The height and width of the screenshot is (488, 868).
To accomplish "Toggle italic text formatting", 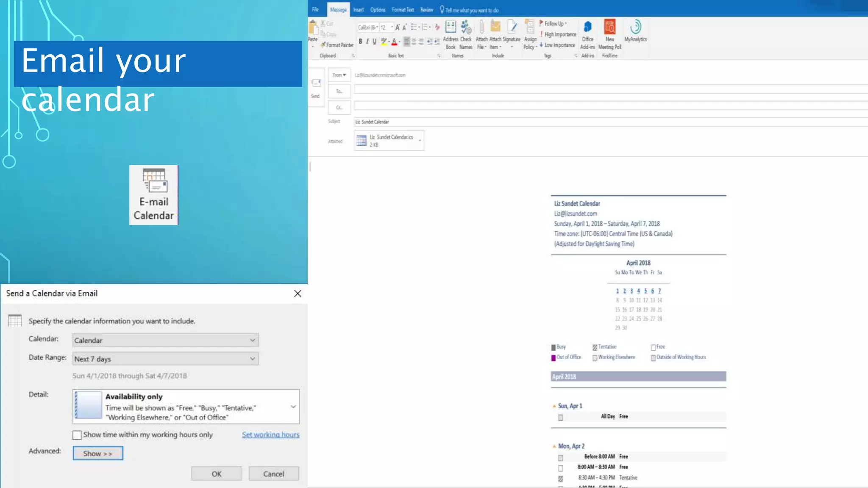I will click(367, 42).
